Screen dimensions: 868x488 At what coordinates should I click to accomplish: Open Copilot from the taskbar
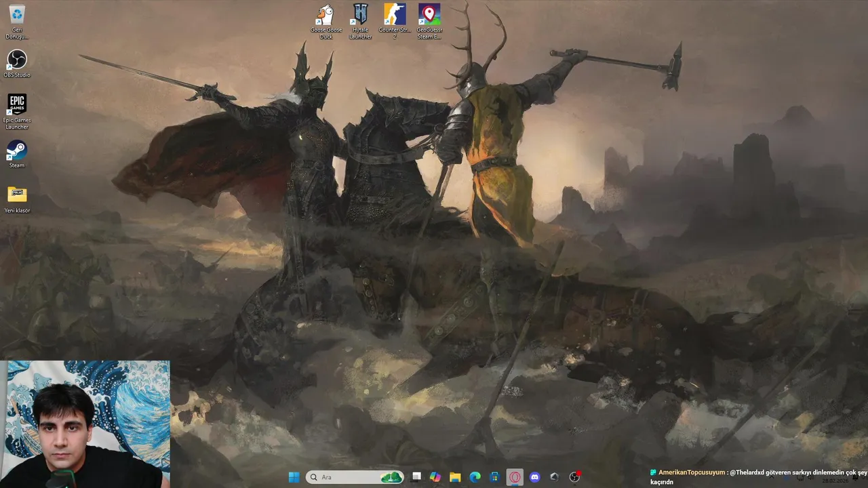[x=435, y=477]
